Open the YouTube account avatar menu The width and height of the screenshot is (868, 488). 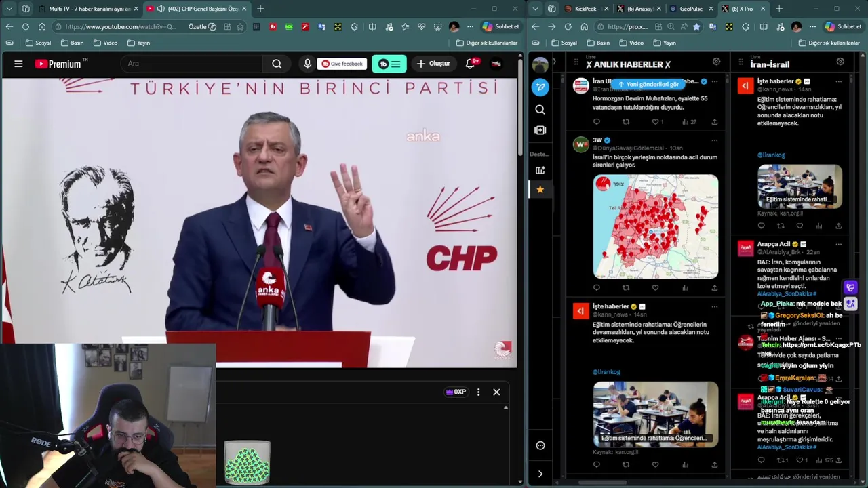496,64
